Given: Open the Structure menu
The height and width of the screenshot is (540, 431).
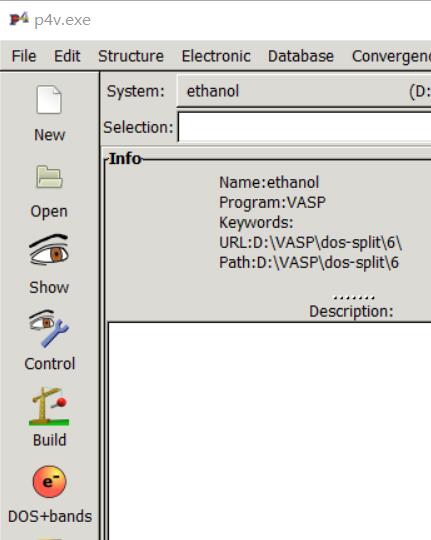Looking at the screenshot, I should coord(131,56).
